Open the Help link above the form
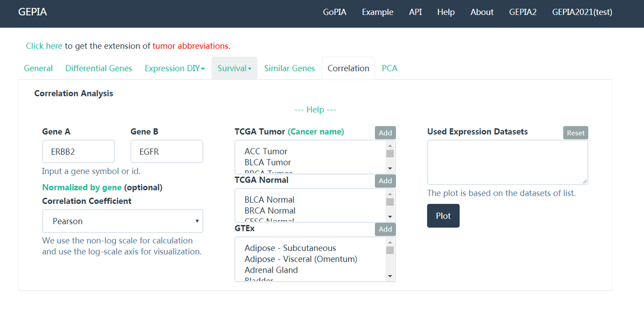Viewport: 644px width, 312px height. [x=315, y=110]
